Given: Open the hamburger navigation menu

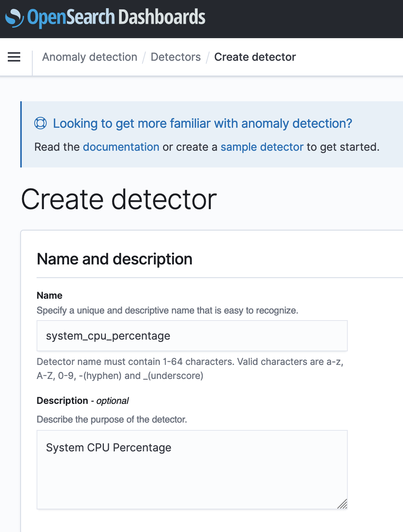Looking at the screenshot, I should [14, 57].
